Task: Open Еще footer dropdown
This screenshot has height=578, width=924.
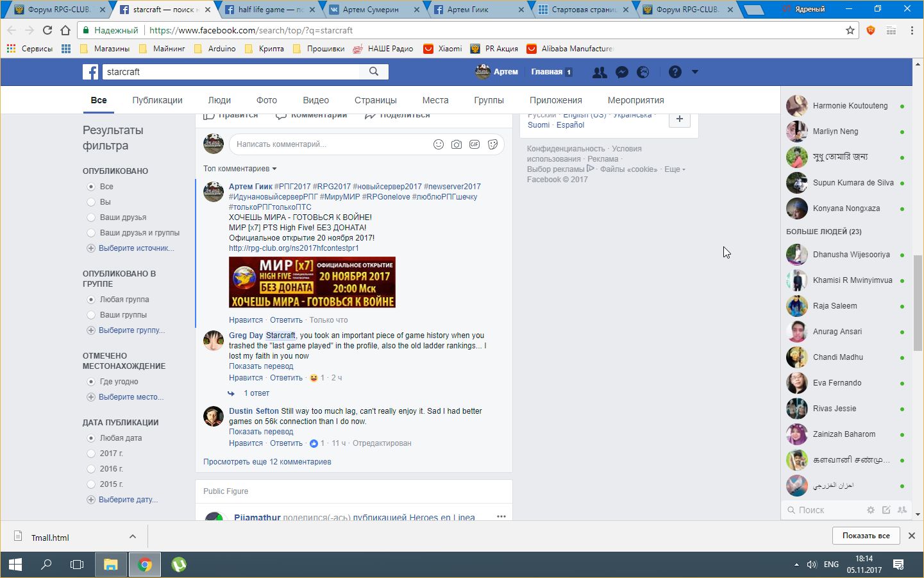Action: pos(675,169)
